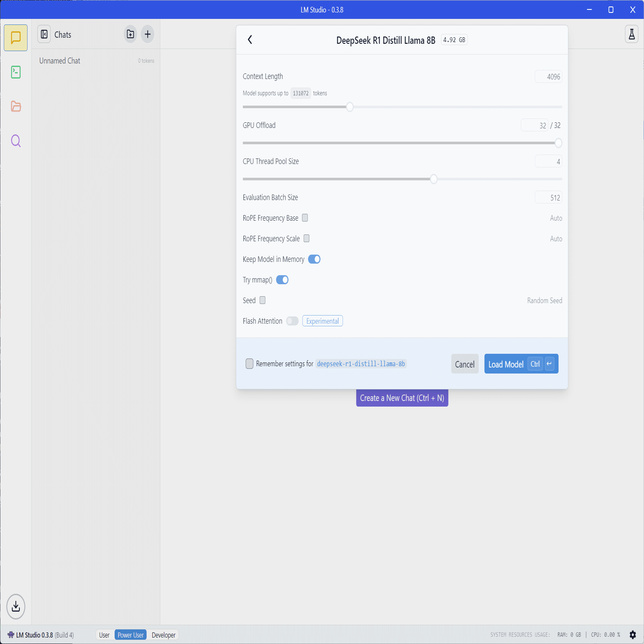The width and height of the screenshot is (644, 644).
Task: Open the Downloads icon at sidebar bottom
Action: [x=16, y=607]
